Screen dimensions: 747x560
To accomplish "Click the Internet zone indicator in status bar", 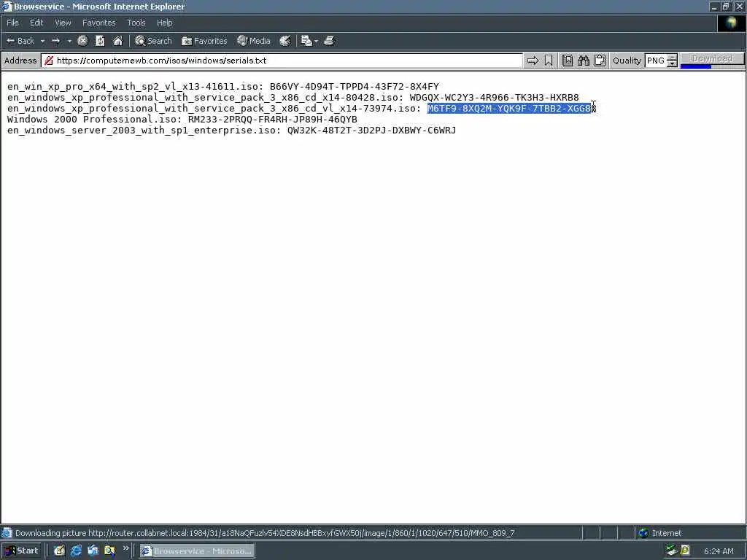I will [659, 533].
